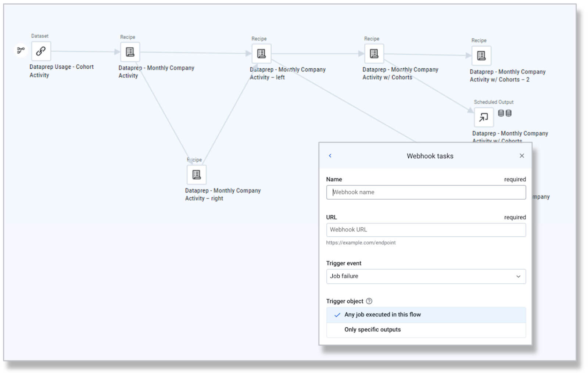Select the Monthly Company Activity – right recipe icon
Screen dimensions: 588x373
[197, 175]
